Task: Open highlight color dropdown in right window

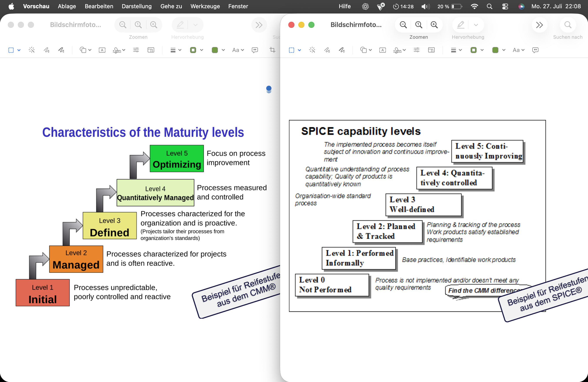Action: coord(476,25)
